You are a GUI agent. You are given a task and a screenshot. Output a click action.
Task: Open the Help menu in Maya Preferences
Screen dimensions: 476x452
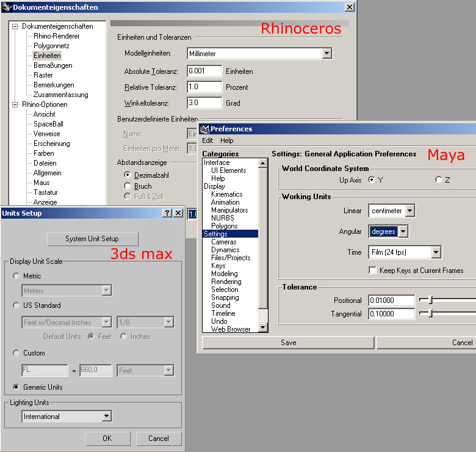click(x=227, y=140)
